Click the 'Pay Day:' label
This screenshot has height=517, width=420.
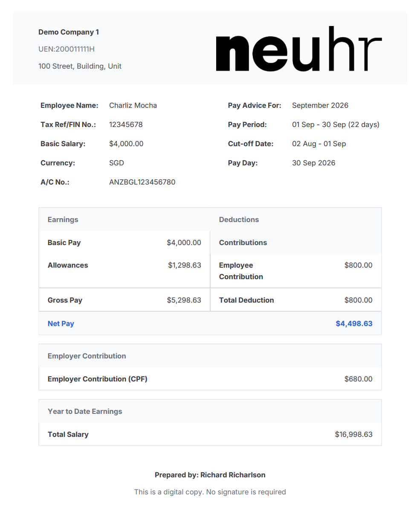coord(243,163)
